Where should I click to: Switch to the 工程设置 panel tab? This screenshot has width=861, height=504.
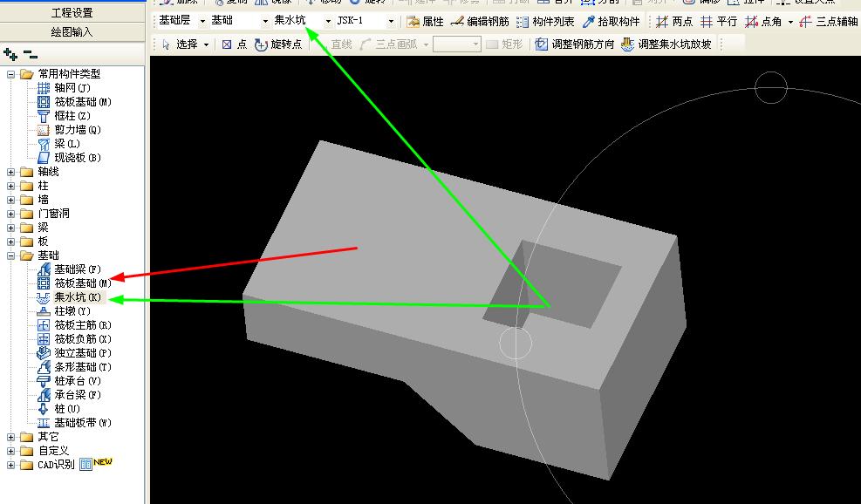pyautogui.click(x=72, y=12)
